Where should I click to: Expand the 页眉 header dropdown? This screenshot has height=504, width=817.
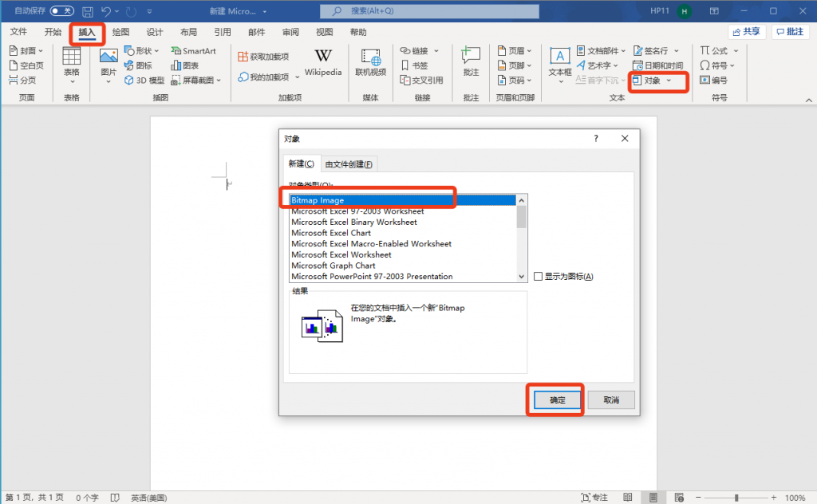[x=531, y=51]
